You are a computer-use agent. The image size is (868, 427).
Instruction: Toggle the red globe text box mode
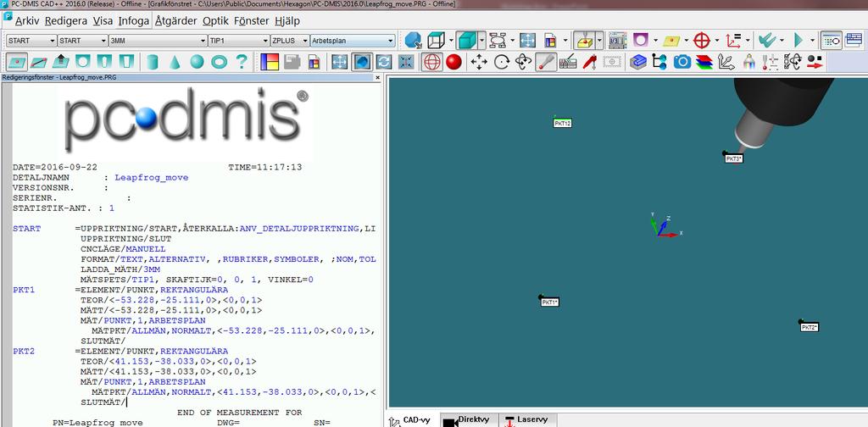[431, 61]
